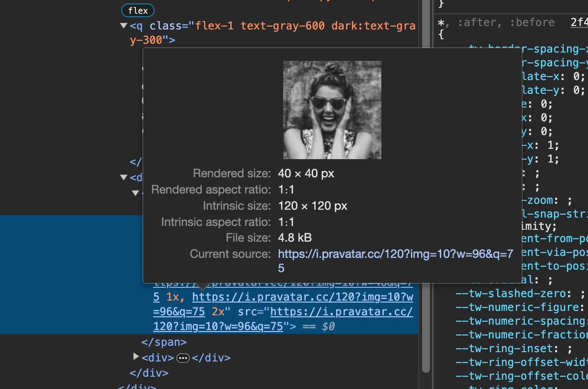Collapse the q element disclosure triangle
This screenshot has height=389, width=588.
(x=124, y=26)
